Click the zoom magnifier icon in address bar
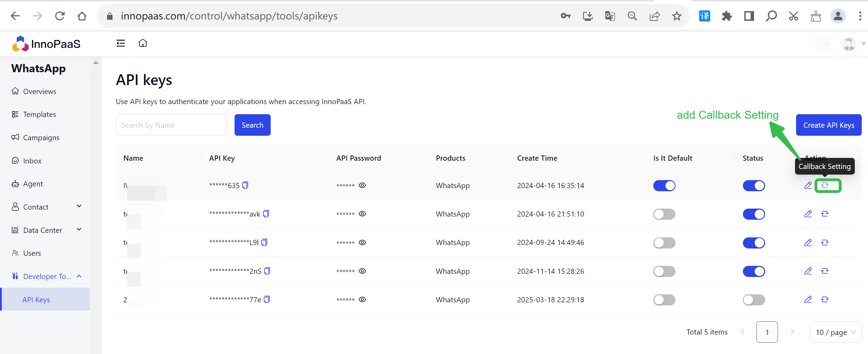The width and height of the screenshot is (868, 354). (x=632, y=16)
